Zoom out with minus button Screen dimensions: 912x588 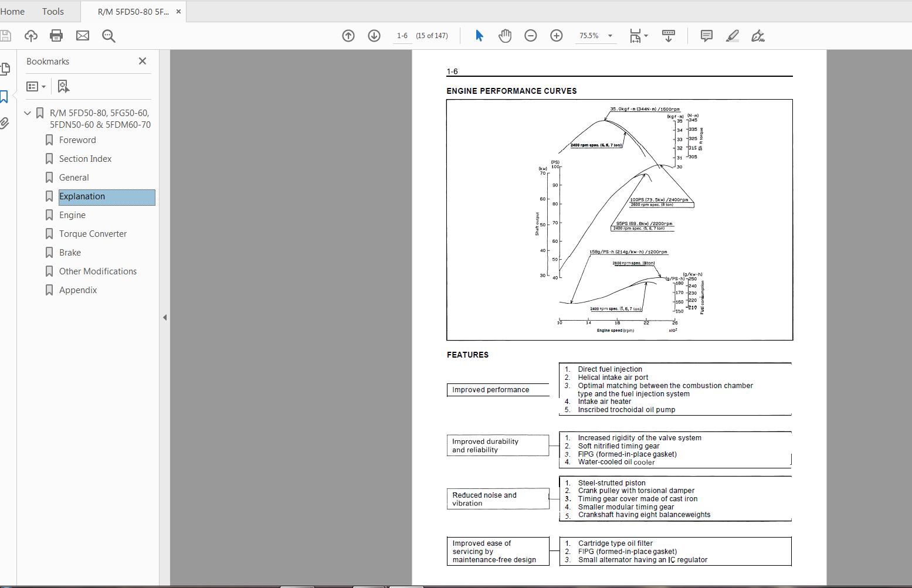pos(531,36)
